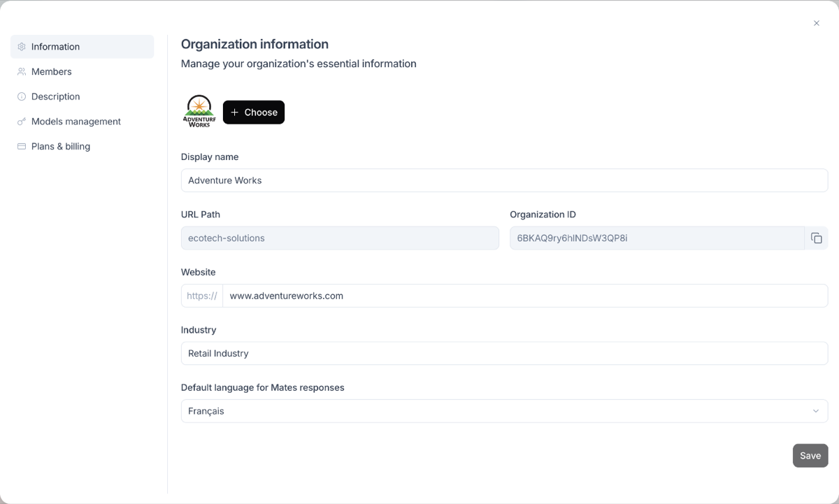Click the 'Industry' label
The height and width of the screenshot is (504, 839).
[x=199, y=330]
